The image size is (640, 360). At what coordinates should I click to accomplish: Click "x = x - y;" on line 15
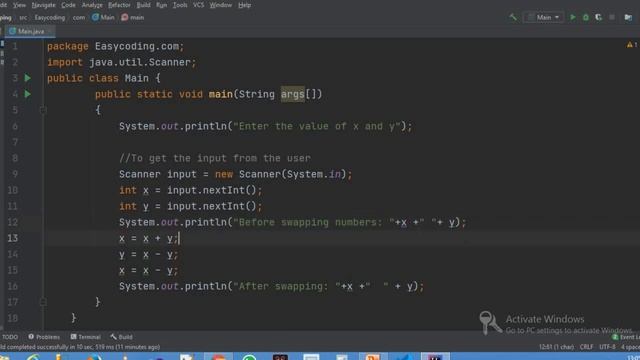tap(149, 270)
